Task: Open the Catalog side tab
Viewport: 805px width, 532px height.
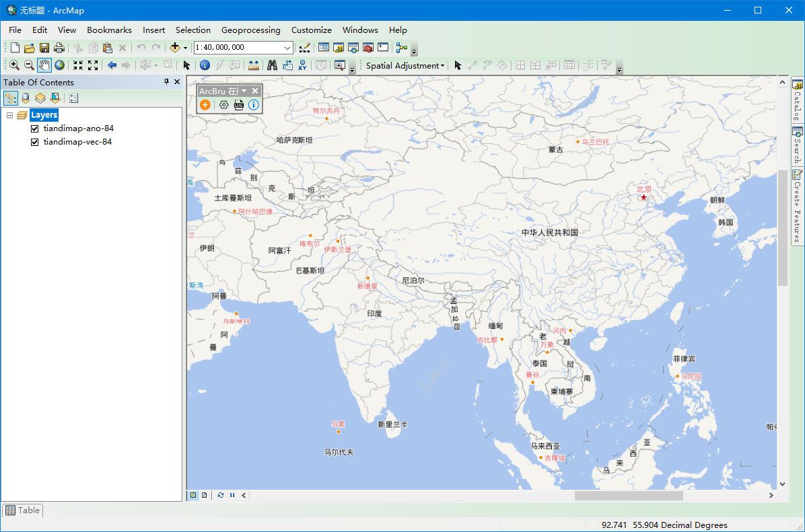Action: click(798, 99)
